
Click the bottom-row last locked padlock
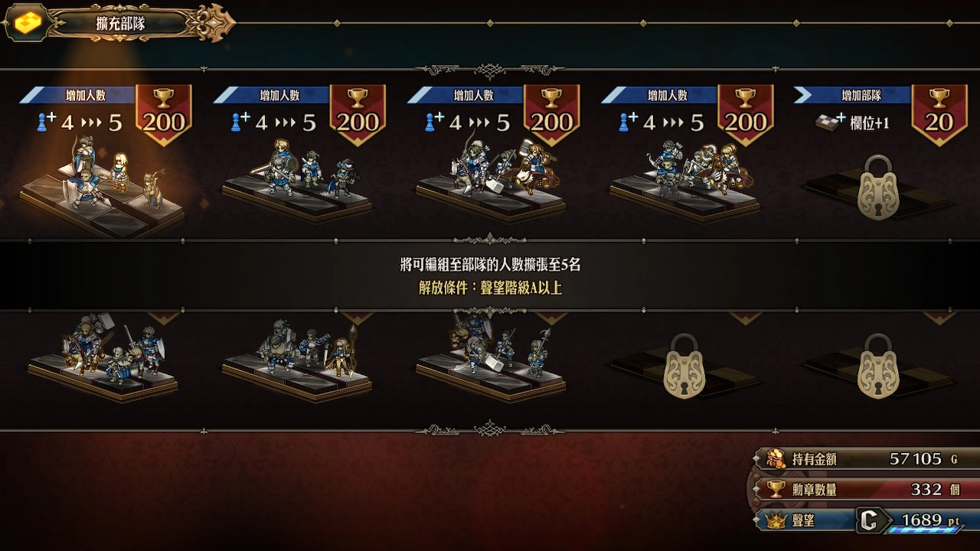coord(877,366)
